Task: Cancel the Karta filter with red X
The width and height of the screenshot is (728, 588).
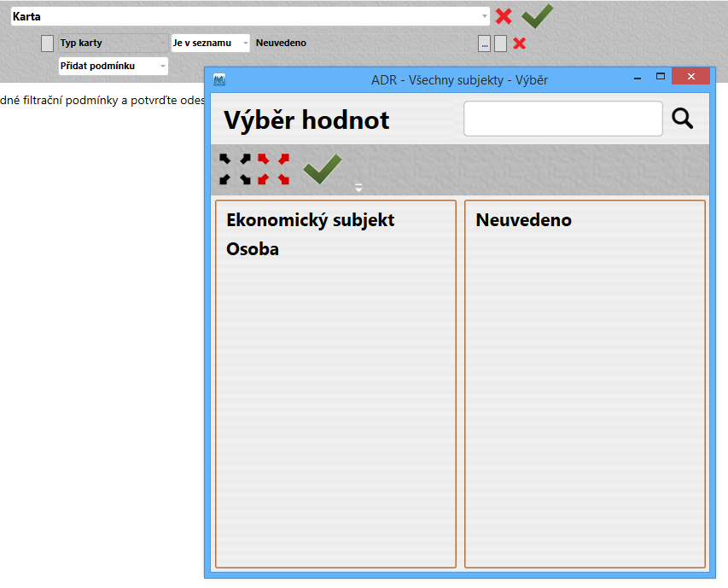Action: 504,16
